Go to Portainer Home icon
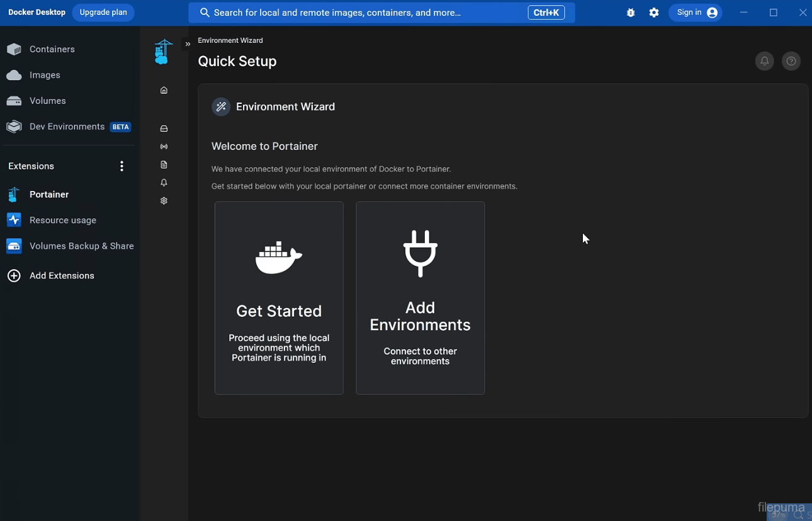The width and height of the screenshot is (812, 521). (164, 90)
